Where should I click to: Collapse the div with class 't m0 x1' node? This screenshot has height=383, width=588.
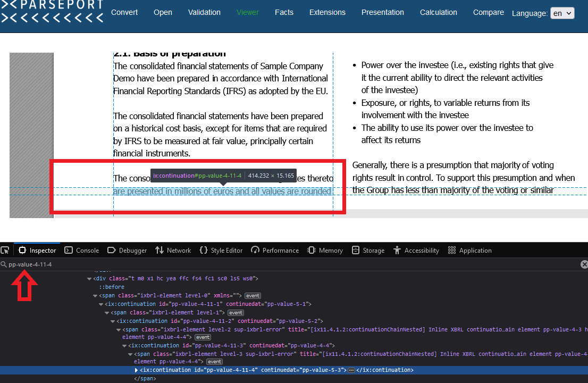point(90,278)
